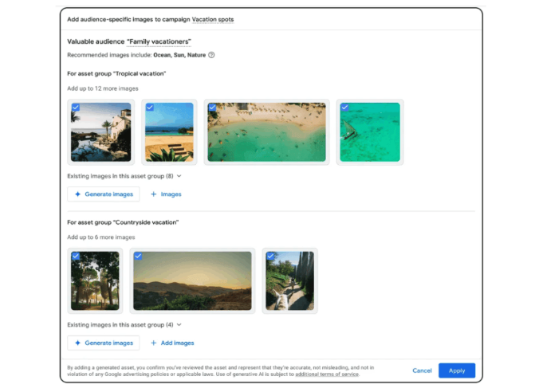Select the aerial beach thumbnail
The image size is (539, 392).
(x=267, y=132)
